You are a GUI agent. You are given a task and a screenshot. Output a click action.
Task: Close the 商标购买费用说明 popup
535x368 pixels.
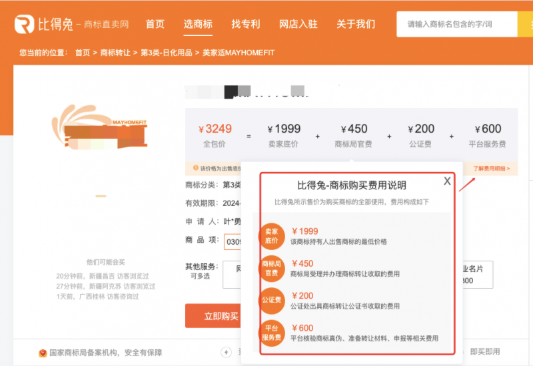point(447,181)
